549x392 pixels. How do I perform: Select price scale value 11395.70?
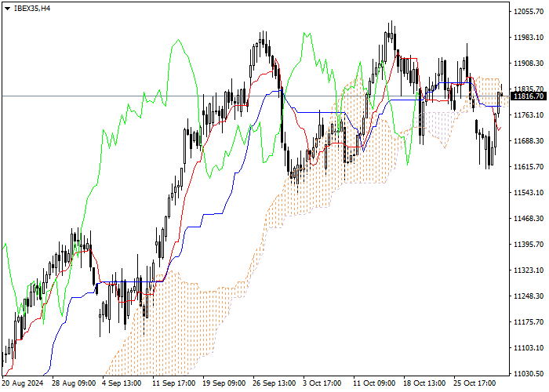(529, 245)
